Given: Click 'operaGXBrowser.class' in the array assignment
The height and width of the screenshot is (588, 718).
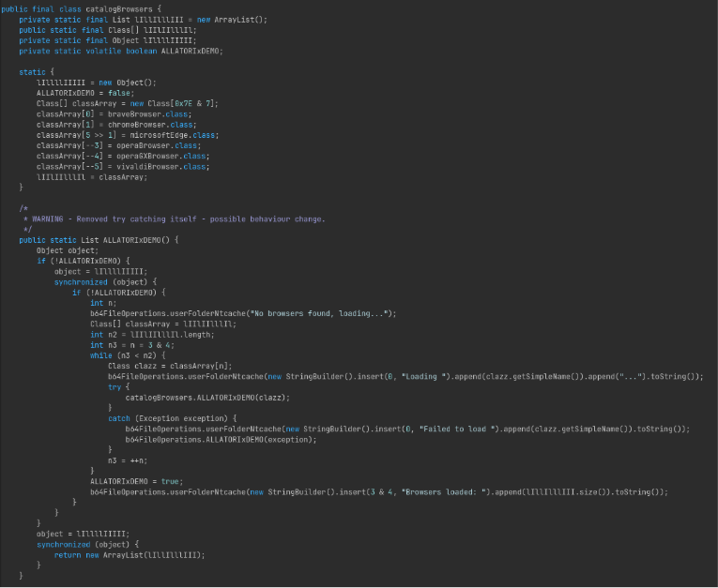Looking at the screenshot, I should coord(161,157).
